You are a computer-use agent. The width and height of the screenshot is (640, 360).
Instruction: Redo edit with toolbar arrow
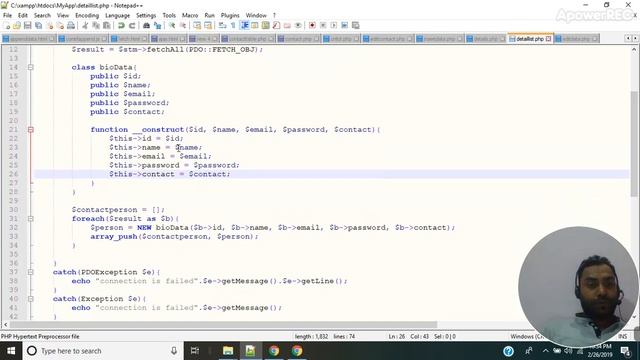pos(132,25)
